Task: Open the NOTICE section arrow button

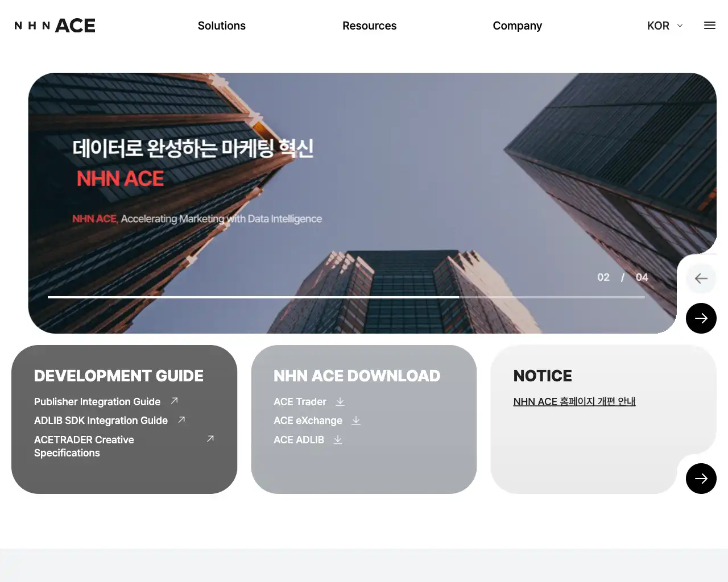Action: [x=701, y=479]
